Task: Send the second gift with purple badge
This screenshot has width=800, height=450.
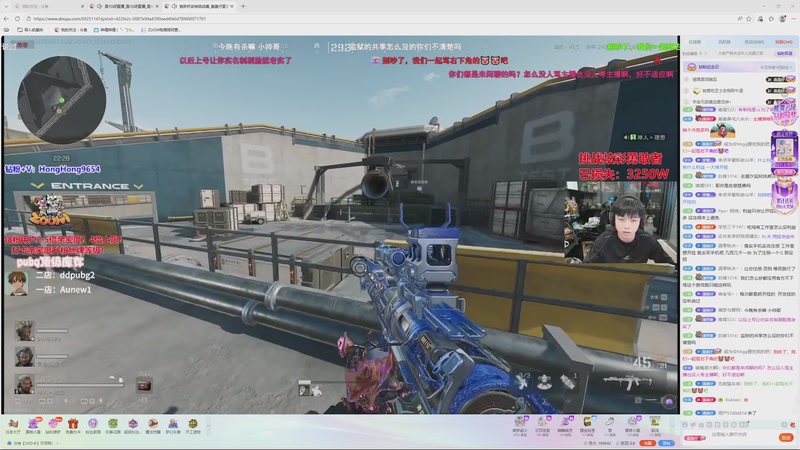Action: pos(542,422)
